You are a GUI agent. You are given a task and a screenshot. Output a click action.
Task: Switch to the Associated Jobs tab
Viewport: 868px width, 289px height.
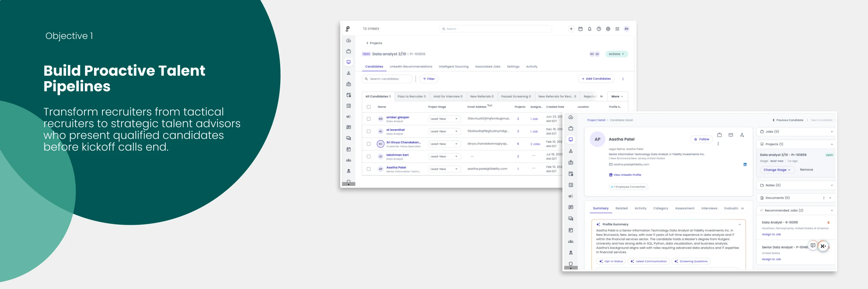[487, 67]
